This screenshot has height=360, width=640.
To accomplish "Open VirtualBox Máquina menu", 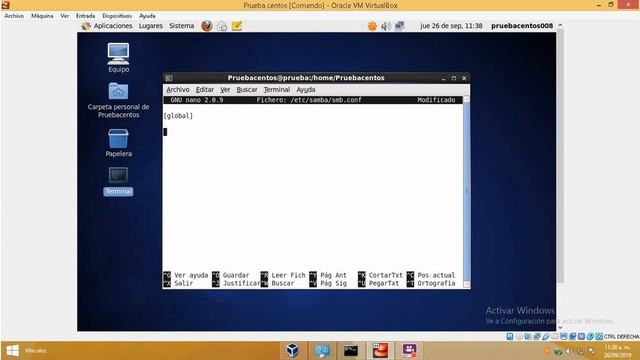I will 42,16.
